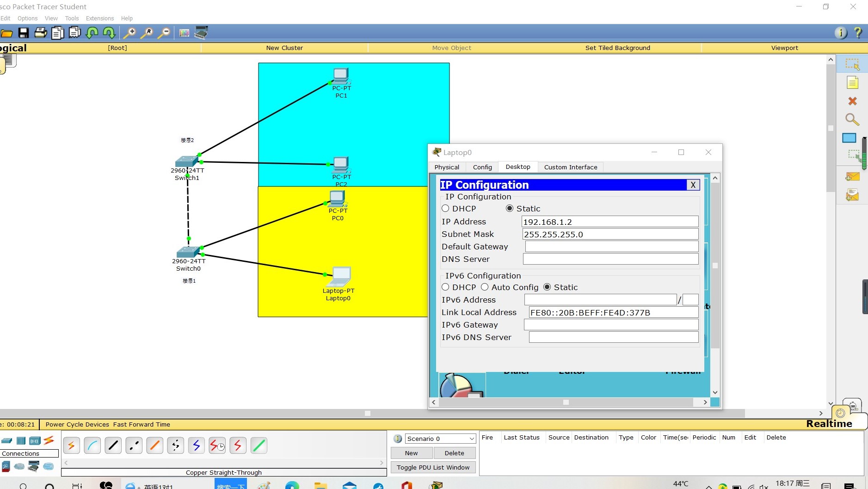Screen dimensions: 868x489
Task: Open the Extensions menu
Action: point(100,19)
